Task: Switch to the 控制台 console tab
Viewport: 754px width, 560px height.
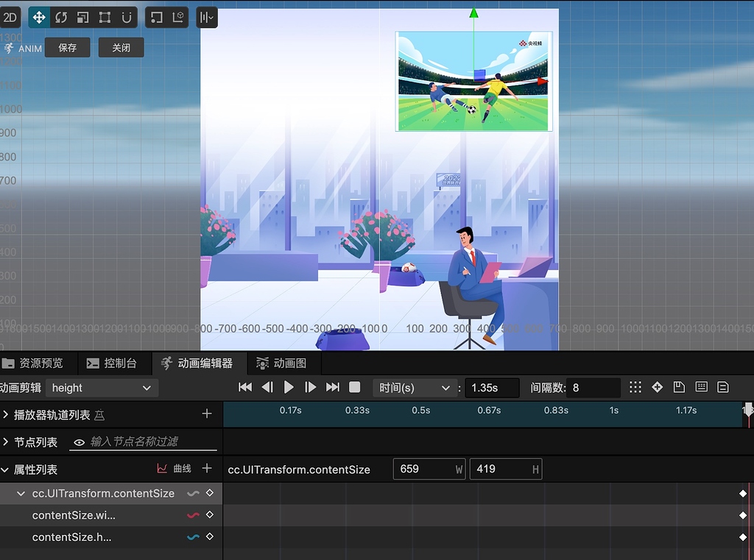Action: coord(112,363)
